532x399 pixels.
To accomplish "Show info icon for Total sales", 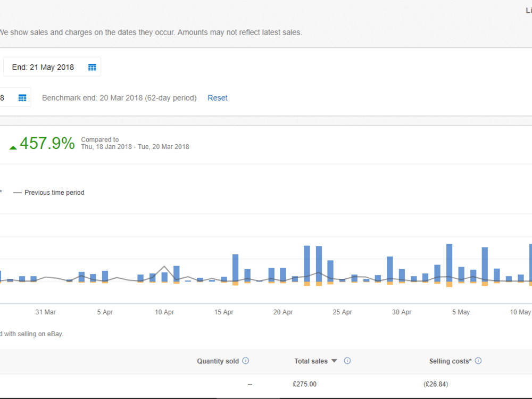I will pyautogui.click(x=347, y=361).
